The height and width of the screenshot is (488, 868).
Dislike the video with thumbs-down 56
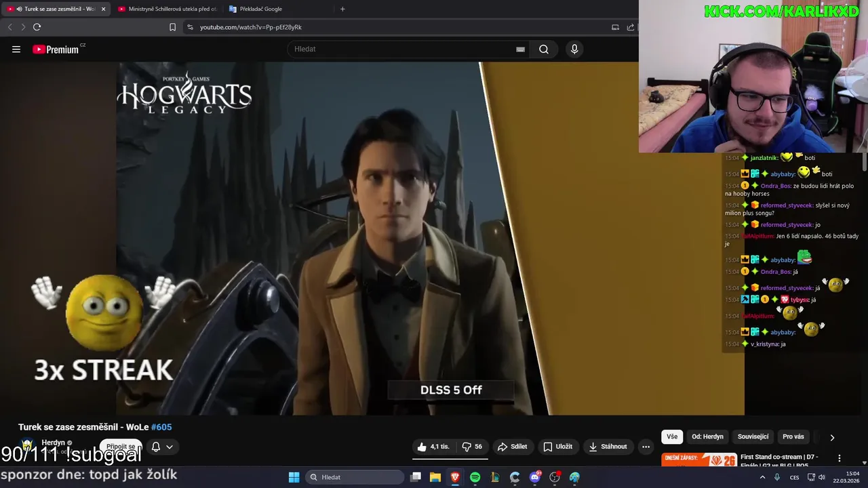tap(472, 447)
